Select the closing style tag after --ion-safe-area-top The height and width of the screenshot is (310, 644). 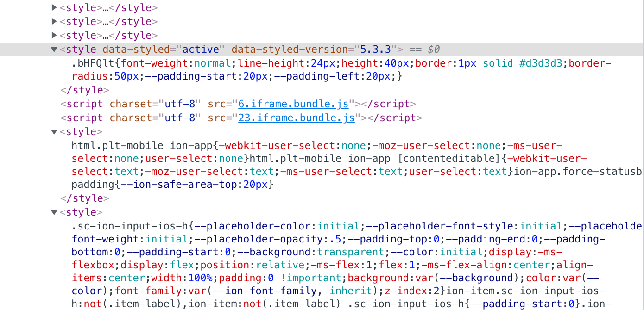click(x=85, y=198)
